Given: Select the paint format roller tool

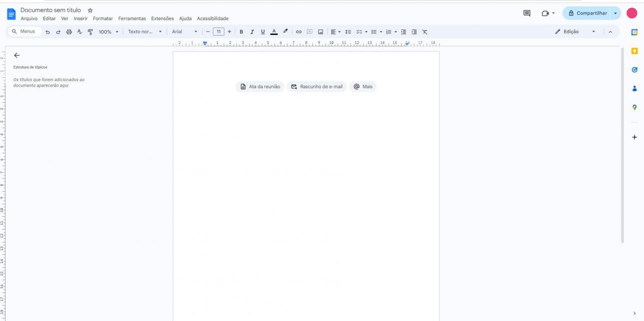Looking at the screenshot, I should (90, 32).
